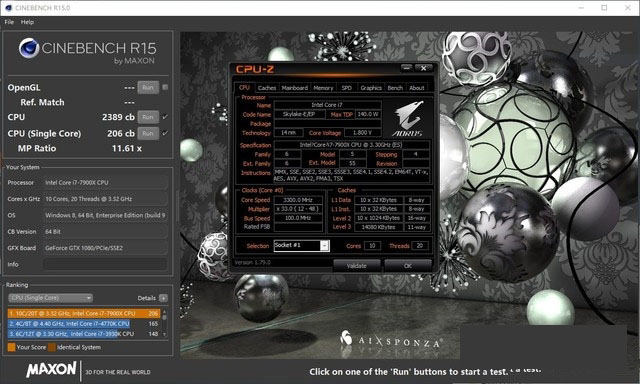
Task: Switch to the SPD tab in CPU-Z
Action: 347,88
